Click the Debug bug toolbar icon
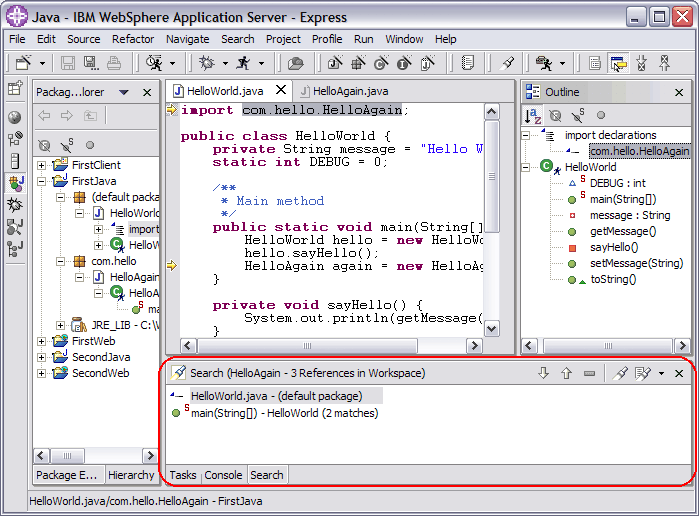 [x=206, y=63]
